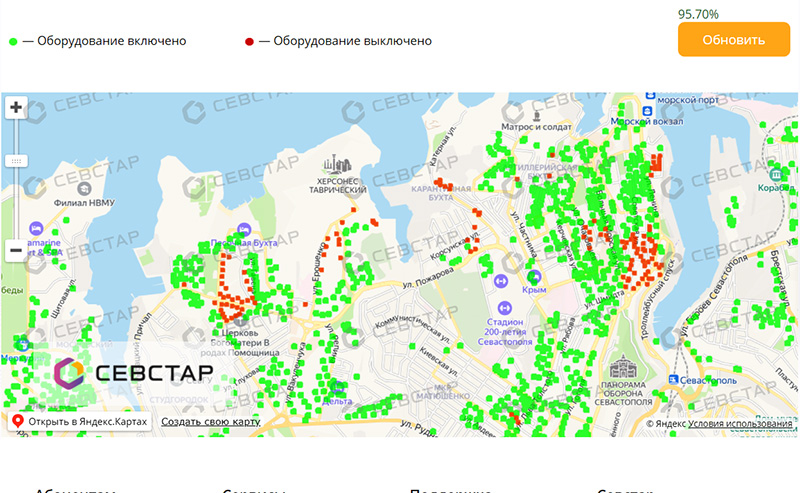Select the Севастополь railway station icon
This screenshot has height=493, width=800.
[x=673, y=380]
